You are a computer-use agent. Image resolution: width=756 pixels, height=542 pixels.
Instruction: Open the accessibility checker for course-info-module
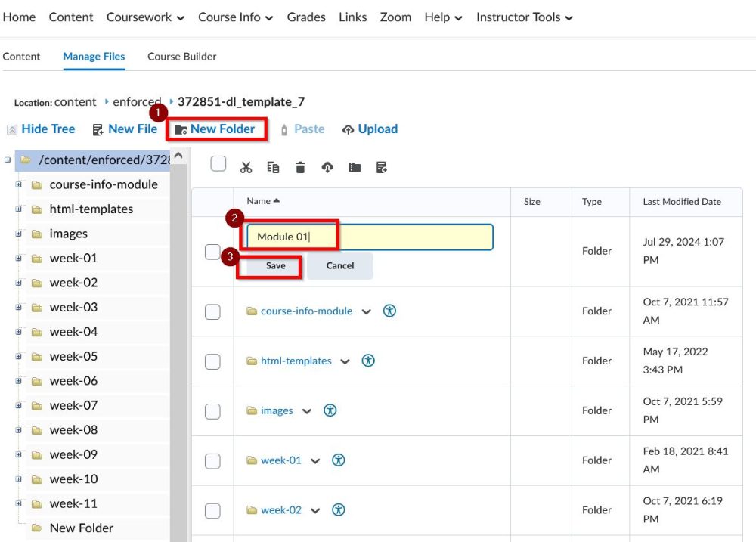pyautogui.click(x=389, y=311)
